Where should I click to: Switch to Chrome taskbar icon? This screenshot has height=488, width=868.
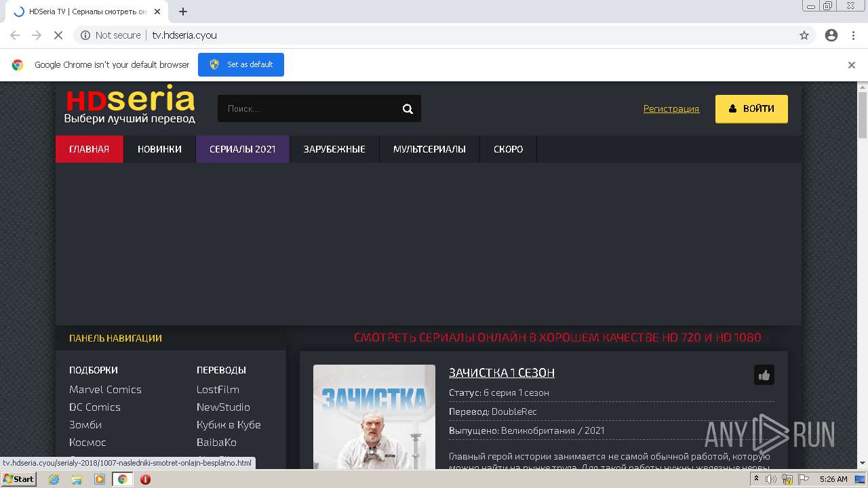click(x=122, y=479)
